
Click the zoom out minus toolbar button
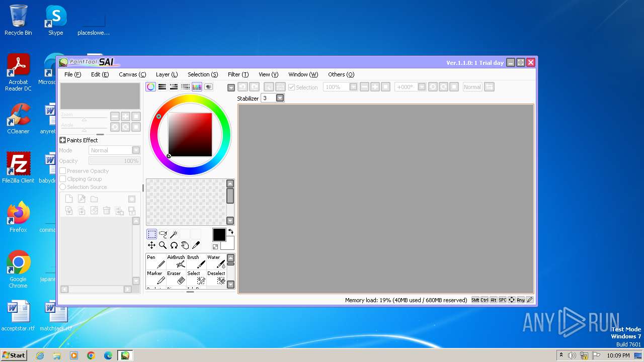tap(364, 87)
